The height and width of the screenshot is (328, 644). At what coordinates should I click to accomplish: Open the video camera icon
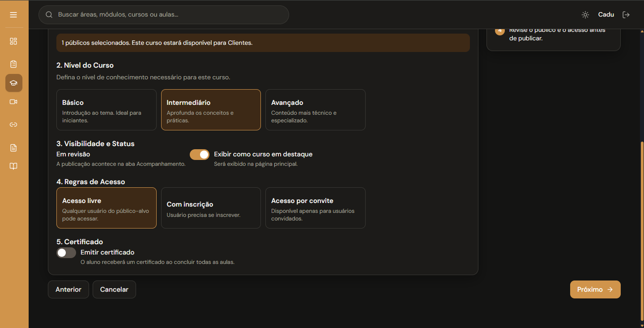[x=13, y=102]
